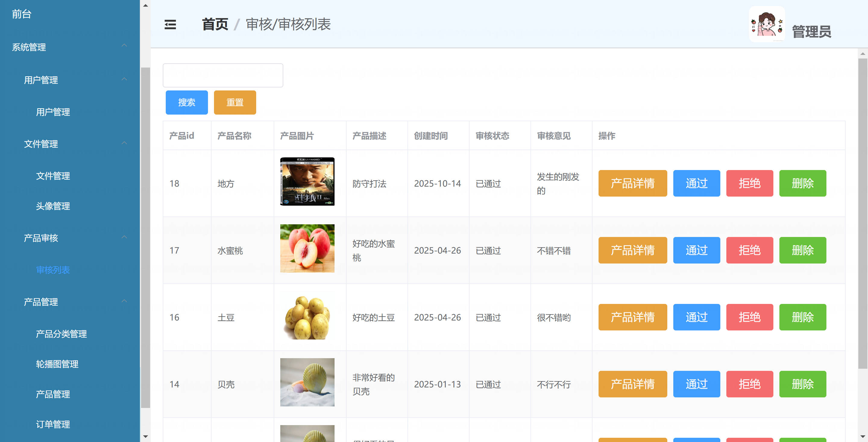868x442 pixels.
Task: Open the 订单管理 page
Action: [x=53, y=425]
